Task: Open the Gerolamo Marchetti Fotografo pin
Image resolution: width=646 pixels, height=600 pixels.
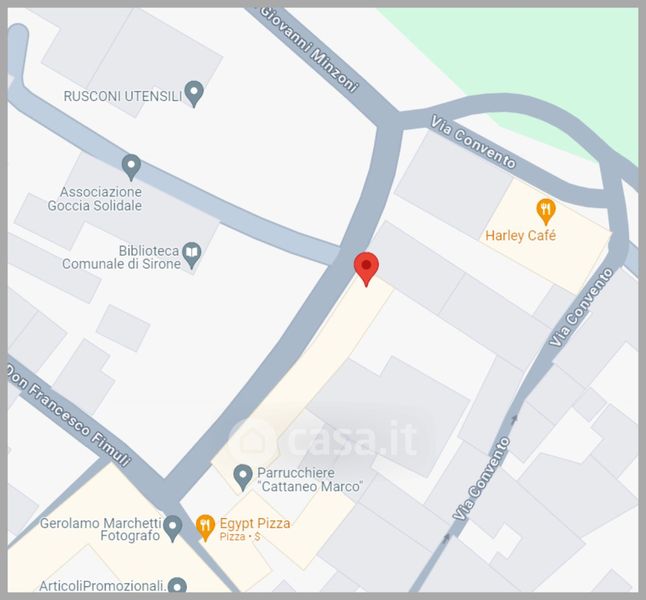Action: tap(173, 528)
